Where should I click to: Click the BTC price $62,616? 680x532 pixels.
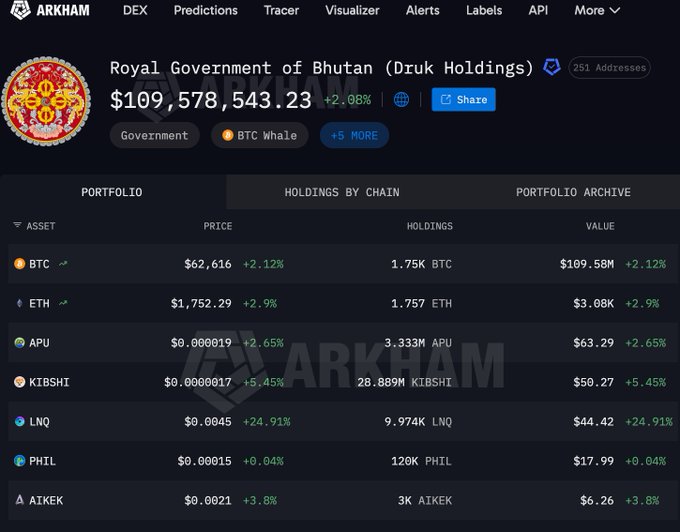click(x=208, y=264)
